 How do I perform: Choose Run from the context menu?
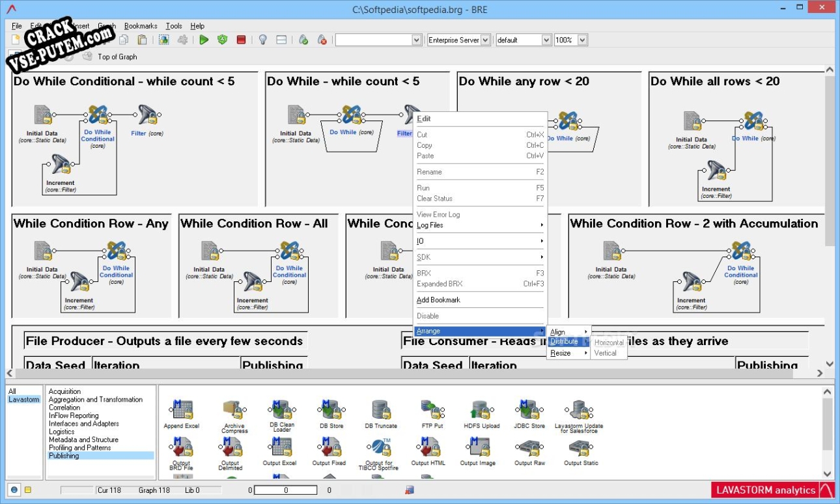pos(423,188)
